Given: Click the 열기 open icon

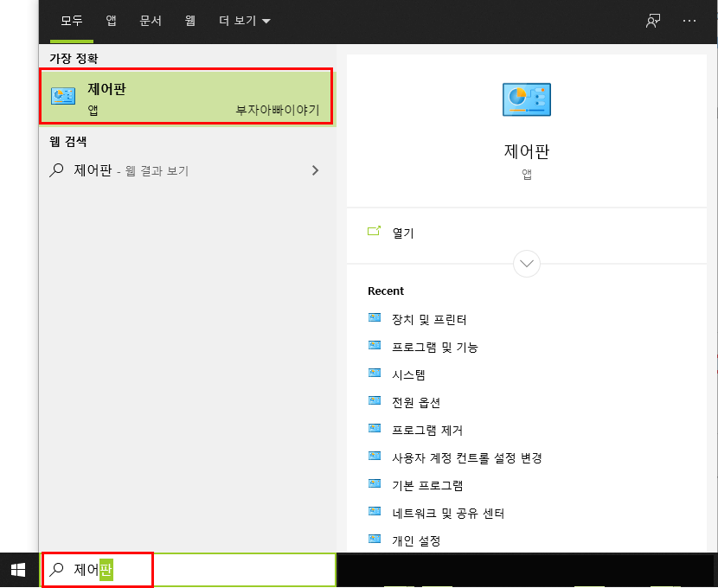Looking at the screenshot, I should (374, 231).
